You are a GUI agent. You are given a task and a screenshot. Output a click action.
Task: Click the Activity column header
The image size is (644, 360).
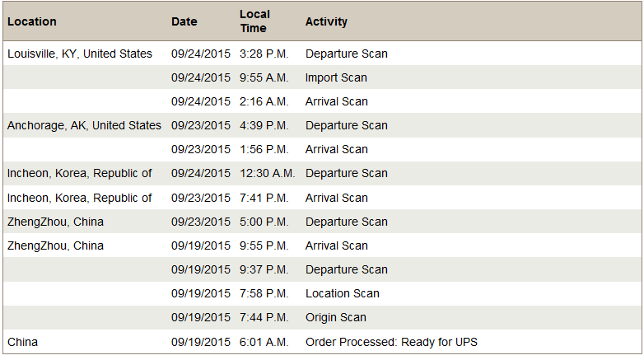click(x=326, y=21)
